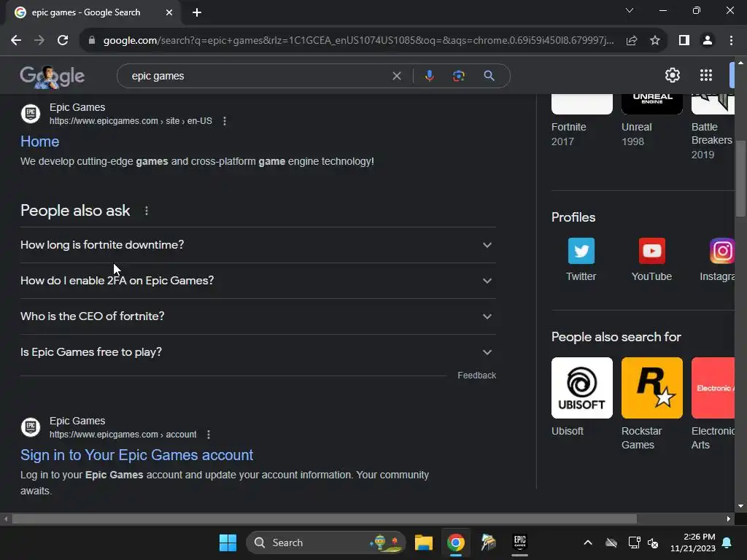Expand Who is the CEO of fortnite
This screenshot has width=747, height=560.
[258, 316]
